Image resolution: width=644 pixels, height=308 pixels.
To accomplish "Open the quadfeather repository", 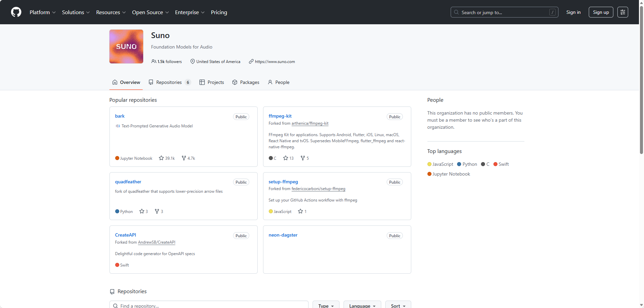I will pos(128,182).
